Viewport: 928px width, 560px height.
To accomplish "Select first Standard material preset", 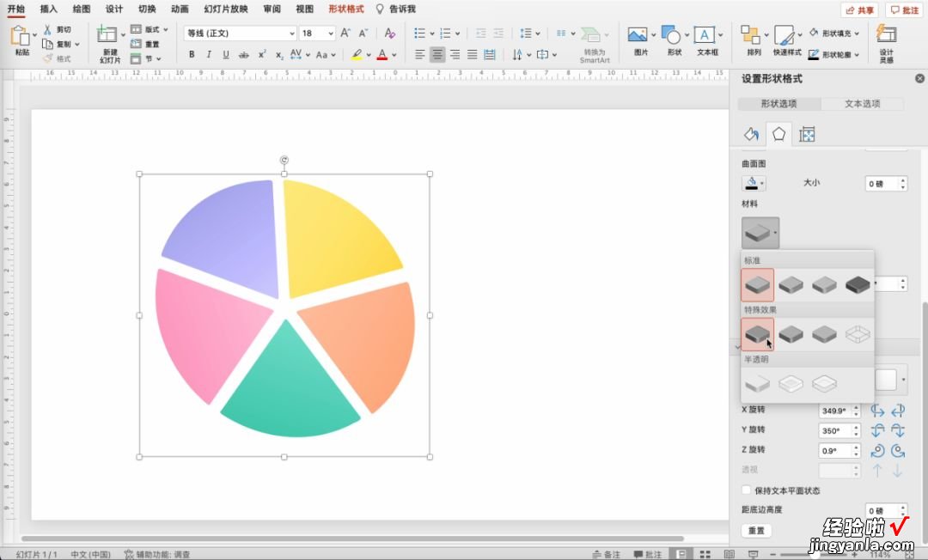I will click(758, 285).
